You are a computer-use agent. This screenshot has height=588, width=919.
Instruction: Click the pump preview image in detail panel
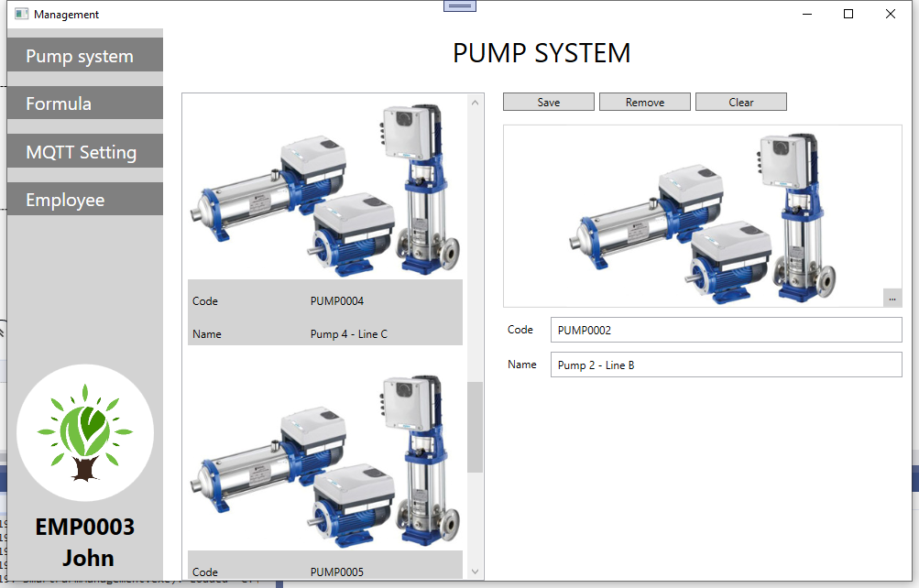(702, 215)
